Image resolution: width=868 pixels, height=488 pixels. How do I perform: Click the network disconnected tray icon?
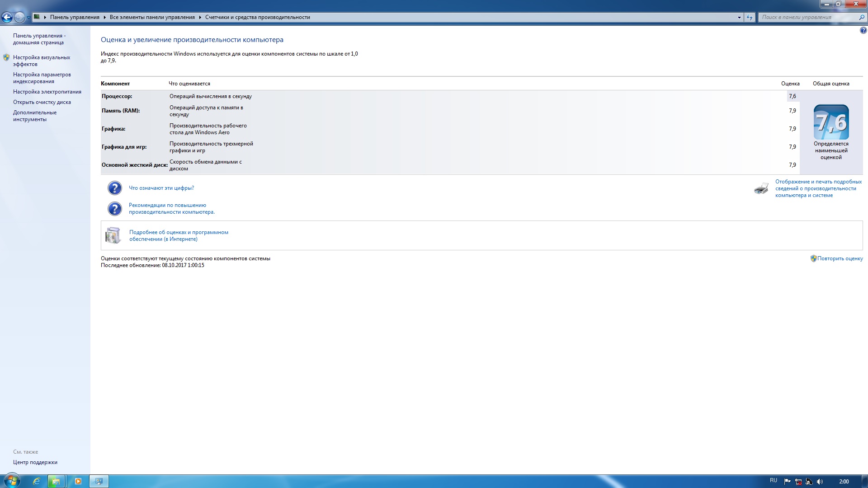tap(798, 482)
